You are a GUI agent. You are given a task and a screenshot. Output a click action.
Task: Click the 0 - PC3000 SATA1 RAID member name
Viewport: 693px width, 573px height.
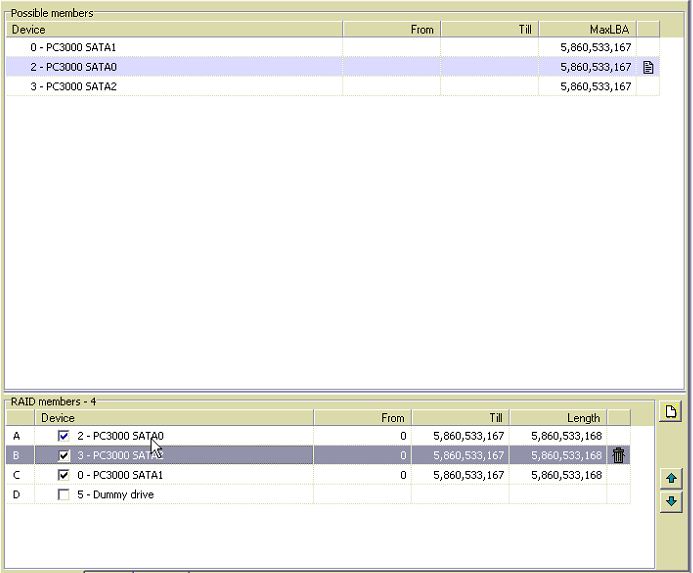coord(120,475)
